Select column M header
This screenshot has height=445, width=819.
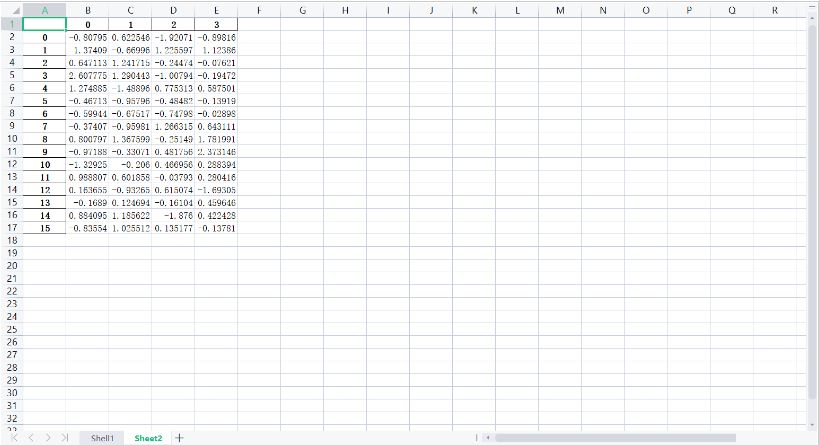click(x=560, y=10)
